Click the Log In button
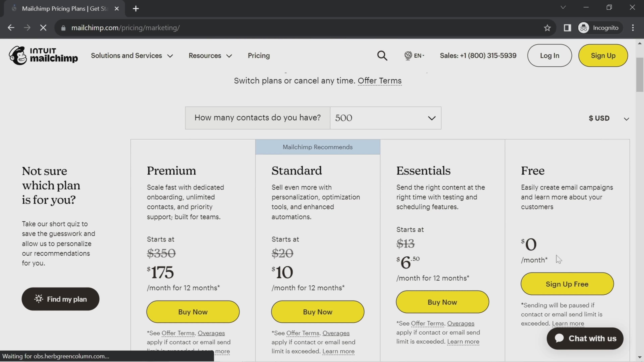The height and width of the screenshot is (362, 644). (x=550, y=56)
